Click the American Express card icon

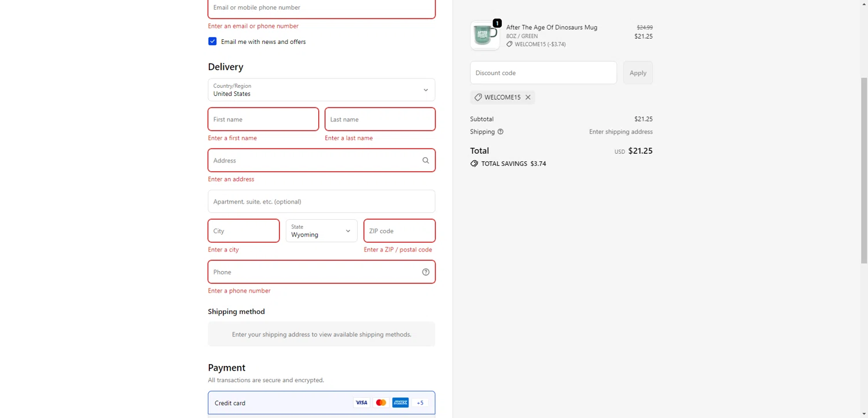click(x=400, y=403)
